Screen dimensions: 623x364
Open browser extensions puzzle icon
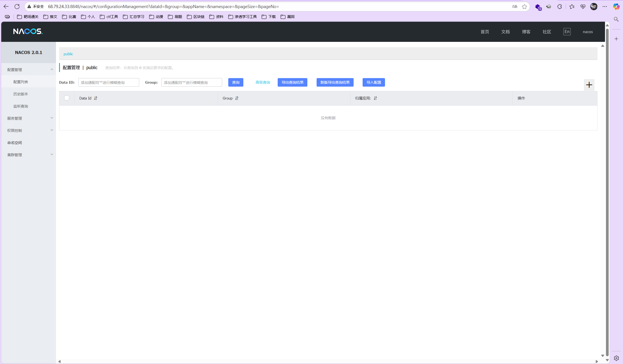tap(559, 7)
